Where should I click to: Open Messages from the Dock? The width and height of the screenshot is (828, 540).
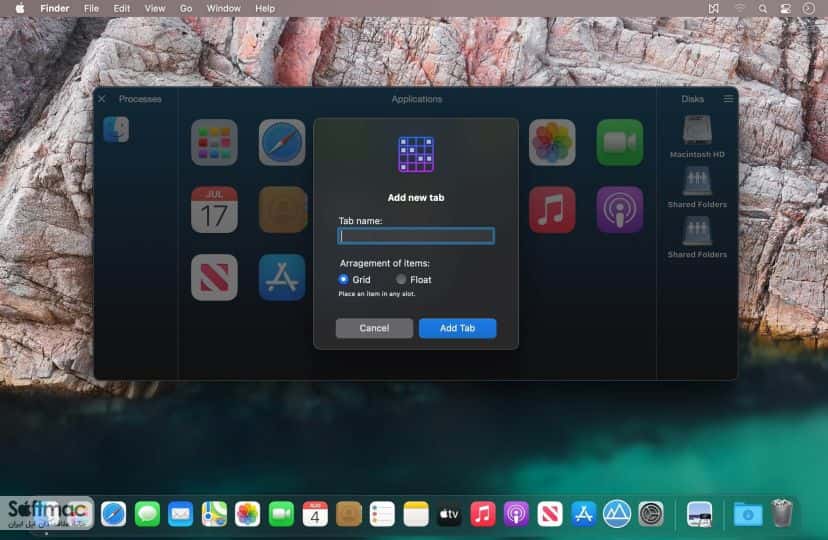tap(147, 514)
